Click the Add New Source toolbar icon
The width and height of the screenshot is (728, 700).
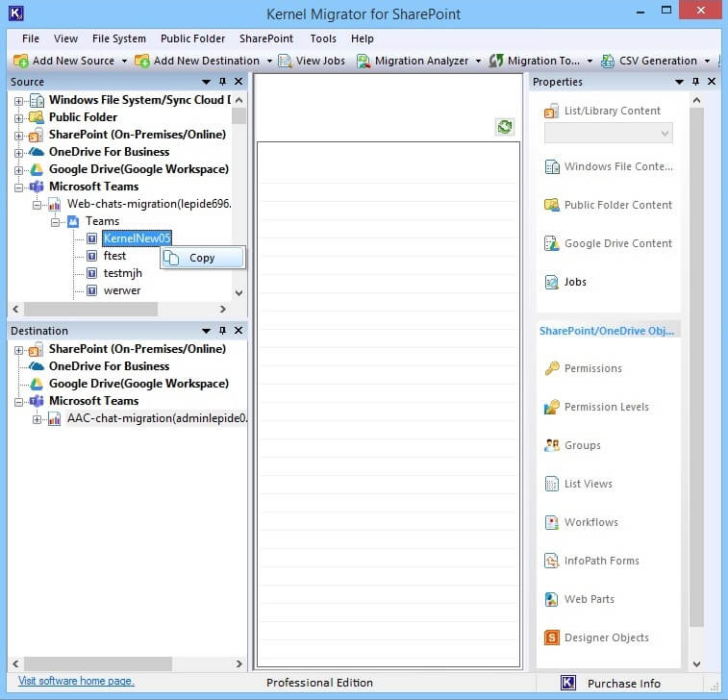(21, 61)
